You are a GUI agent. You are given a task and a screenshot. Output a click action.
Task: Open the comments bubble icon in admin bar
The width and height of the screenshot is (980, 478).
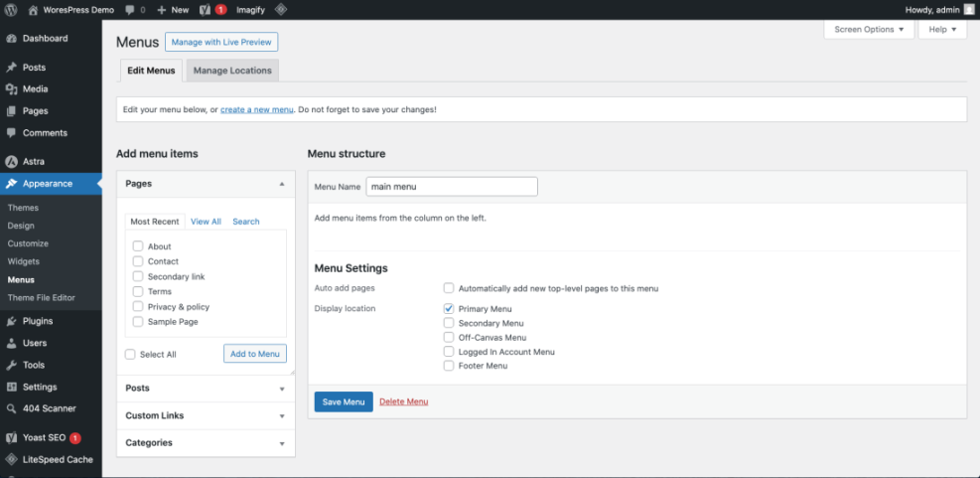130,9
